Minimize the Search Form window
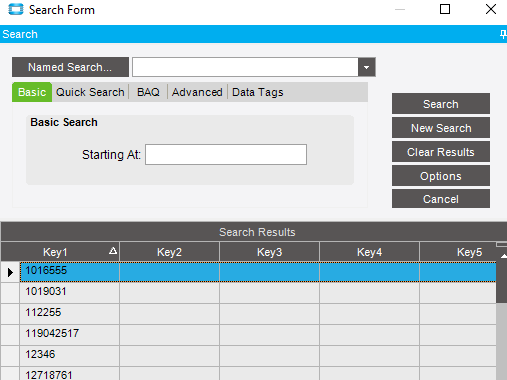Screen dimensions: 507x380 tap(400, 9)
